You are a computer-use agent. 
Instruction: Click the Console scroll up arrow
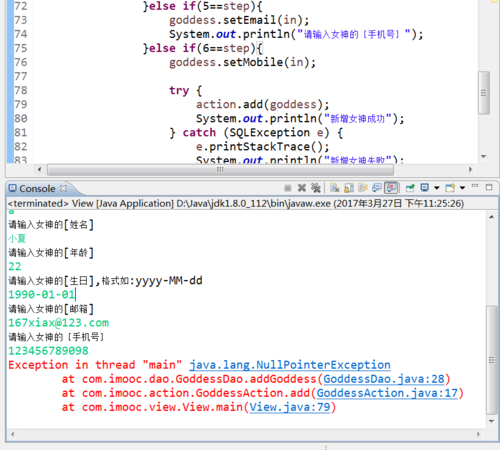[x=491, y=217]
